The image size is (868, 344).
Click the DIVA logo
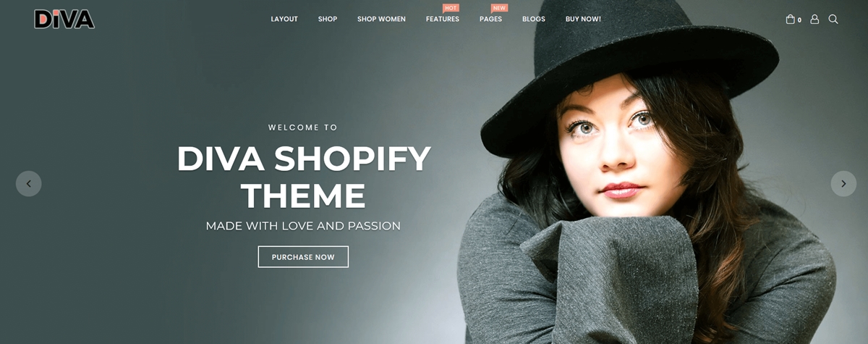pyautogui.click(x=64, y=19)
